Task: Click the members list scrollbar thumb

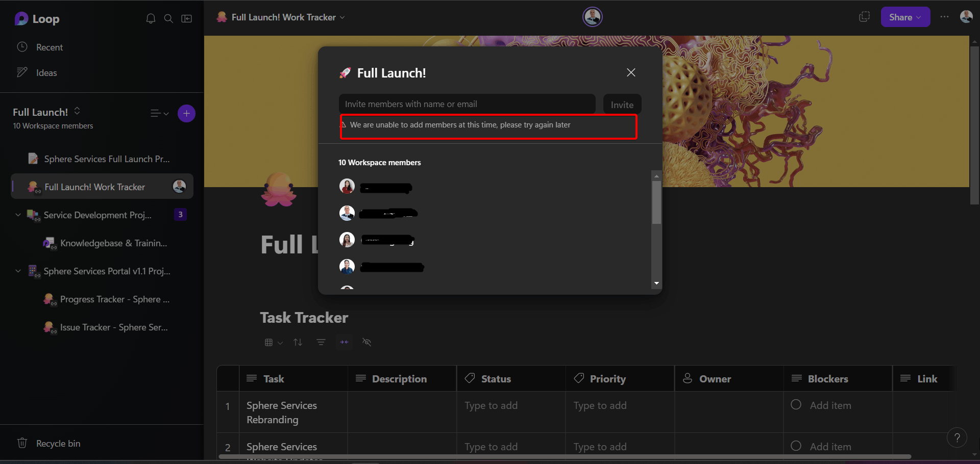Action: [656, 202]
